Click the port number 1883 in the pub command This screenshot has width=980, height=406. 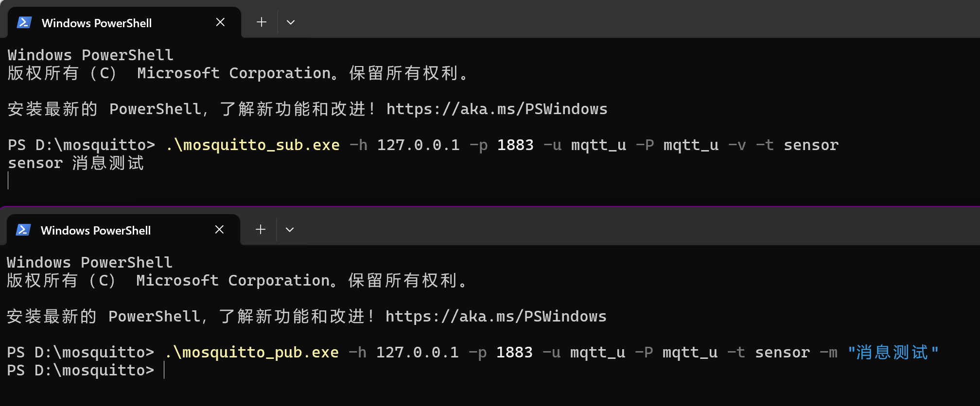[x=514, y=352]
